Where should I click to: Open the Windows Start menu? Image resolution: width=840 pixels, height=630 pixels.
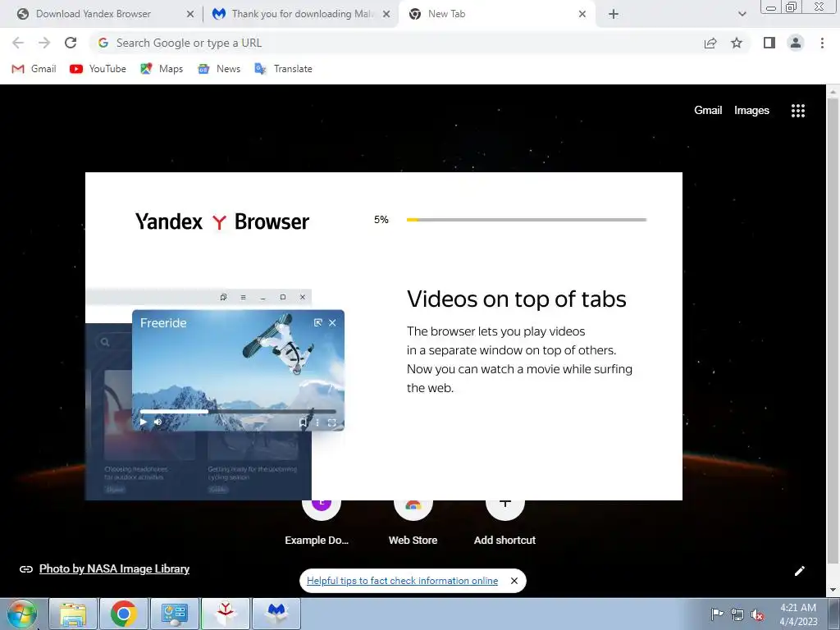click(22, 614)
